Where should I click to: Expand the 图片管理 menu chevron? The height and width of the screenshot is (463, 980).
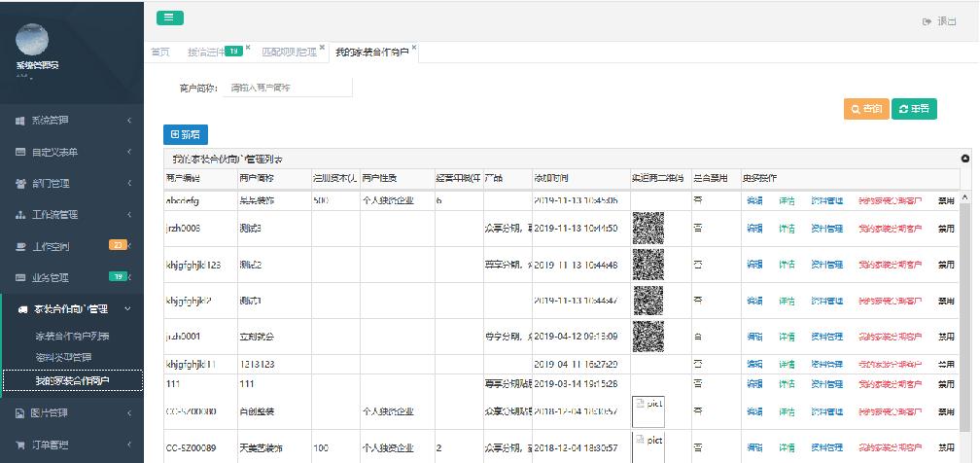coord(129,413)
